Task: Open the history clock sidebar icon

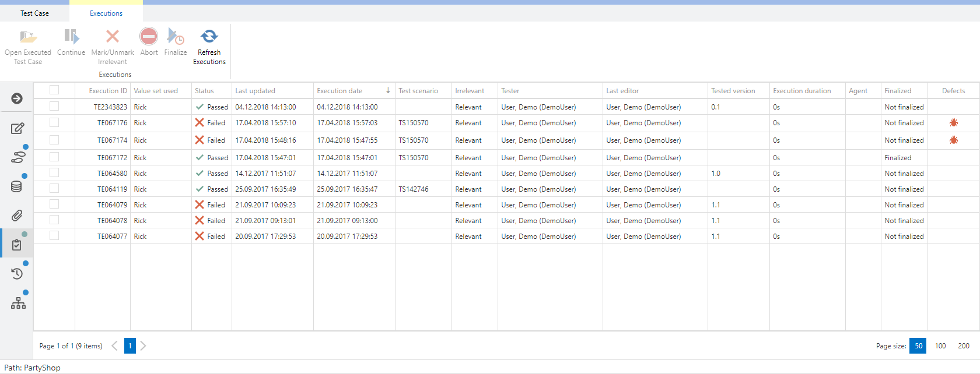Action: (17, 274)
